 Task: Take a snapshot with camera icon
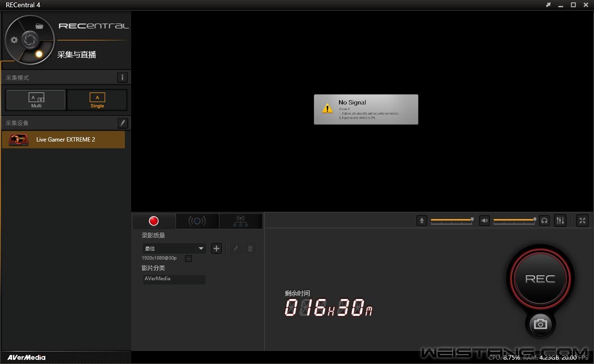540,324
